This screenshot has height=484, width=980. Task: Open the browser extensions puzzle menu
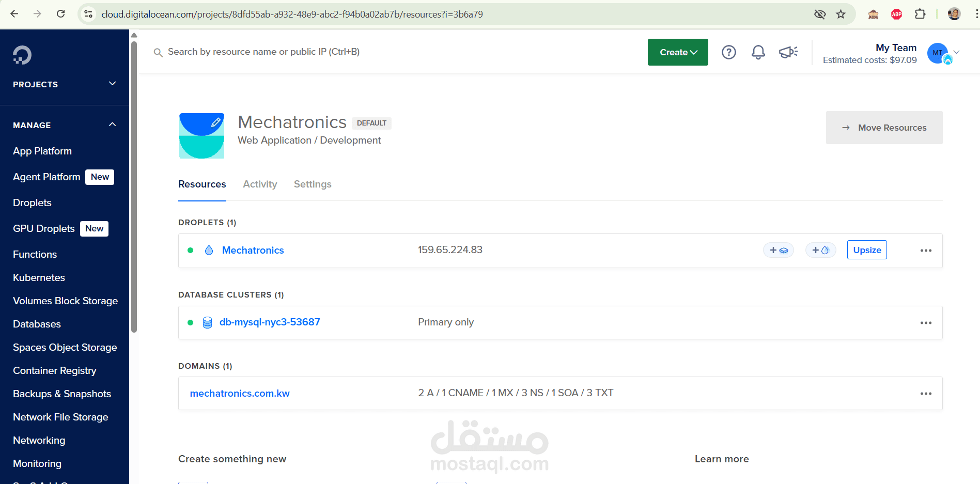[x=920, y=14]
